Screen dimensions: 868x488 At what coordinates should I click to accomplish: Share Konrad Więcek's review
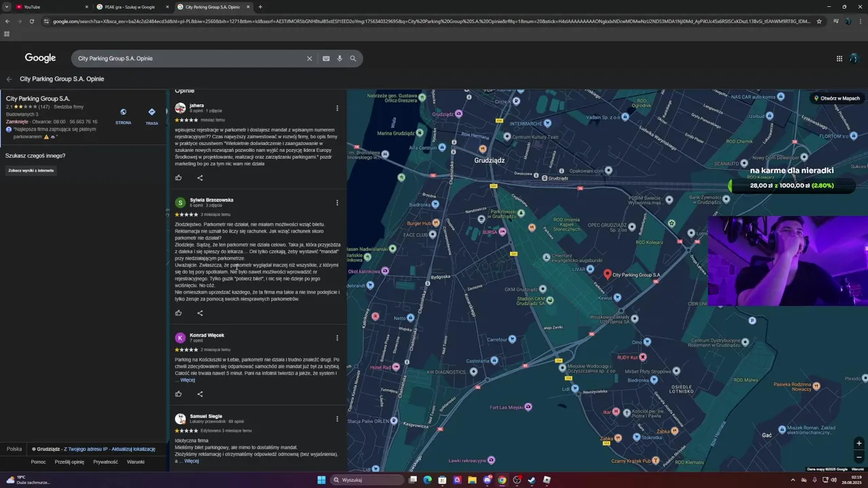coord(200,394)
